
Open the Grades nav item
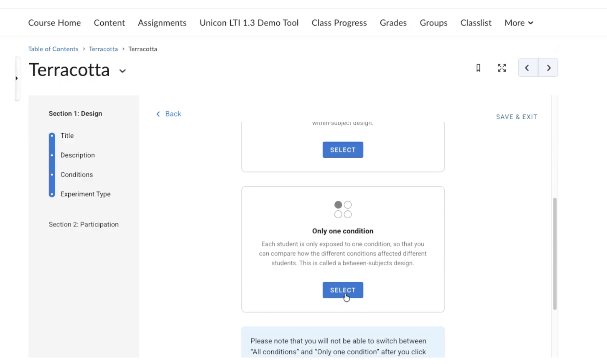393,23
